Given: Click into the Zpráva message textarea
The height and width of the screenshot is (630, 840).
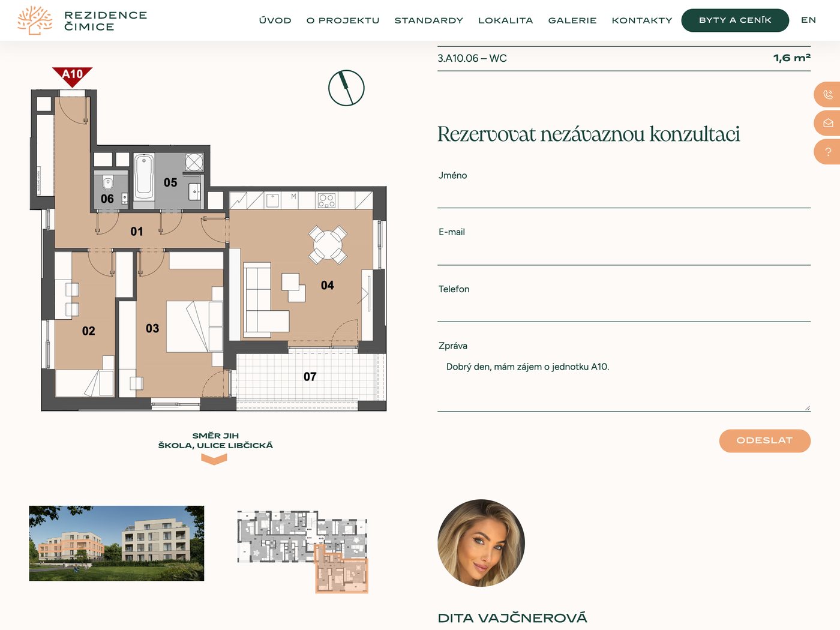Looking at the screenshot, I should 624,383.
